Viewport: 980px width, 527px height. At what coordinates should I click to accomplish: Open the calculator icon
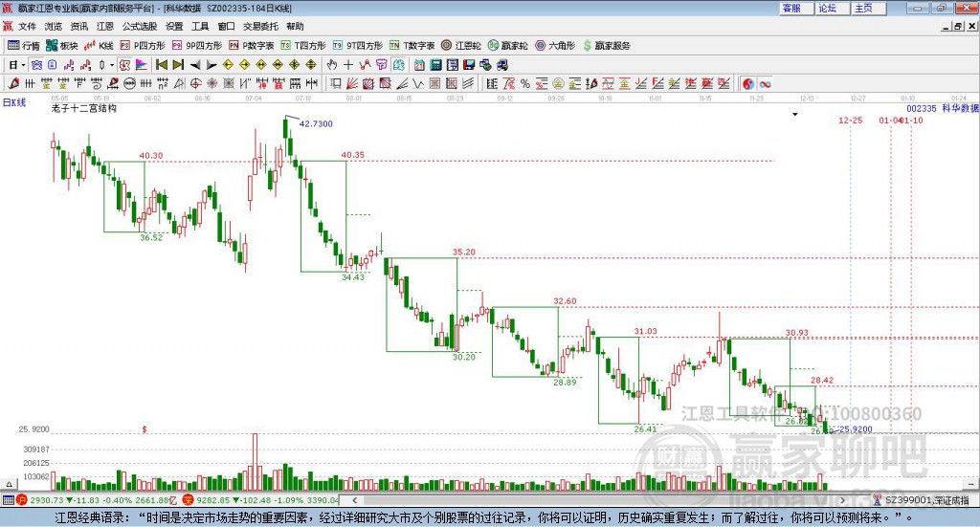[x=435, y=65]
